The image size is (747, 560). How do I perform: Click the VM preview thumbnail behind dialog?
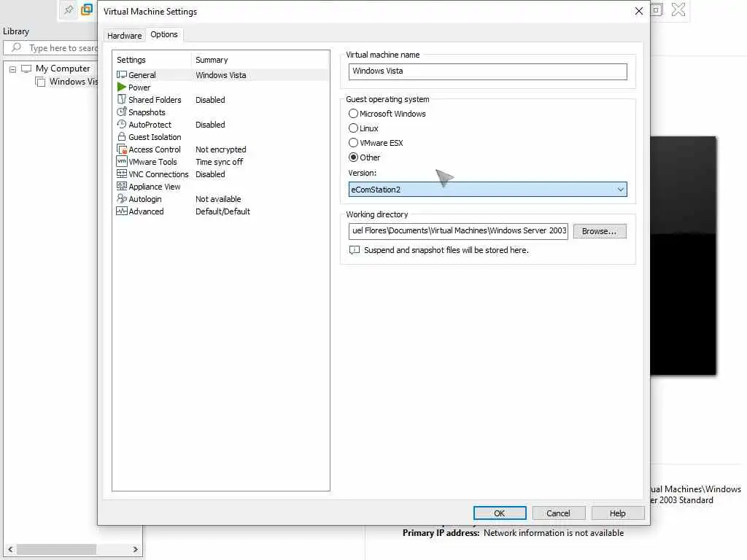(x=683, y=256)
